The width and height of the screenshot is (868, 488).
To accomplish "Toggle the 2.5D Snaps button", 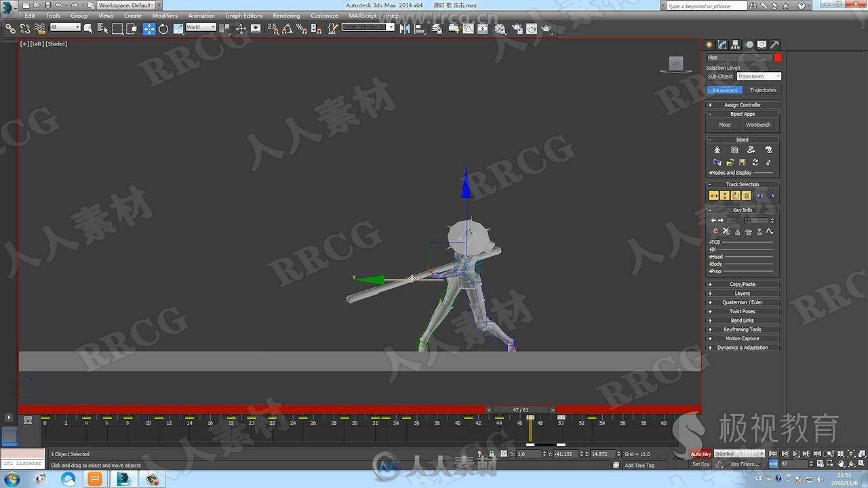I will click(273, 28).
